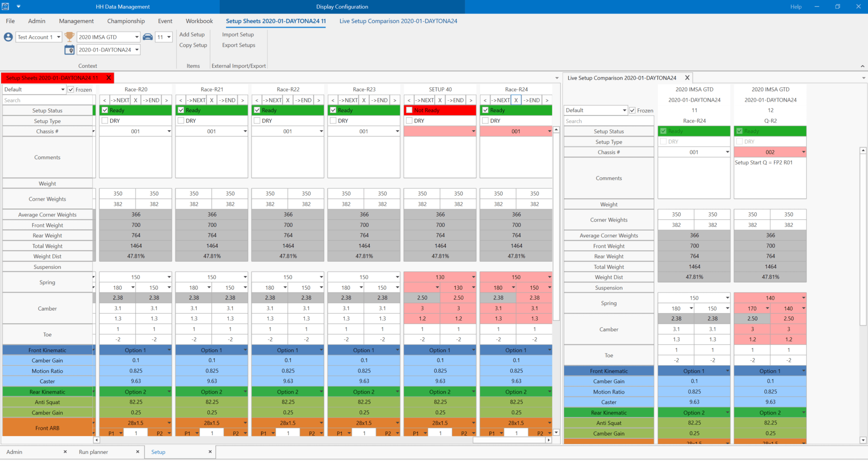Click the Setup Sheets search field
The image size is (868, 461).
[x=47, y=100]
